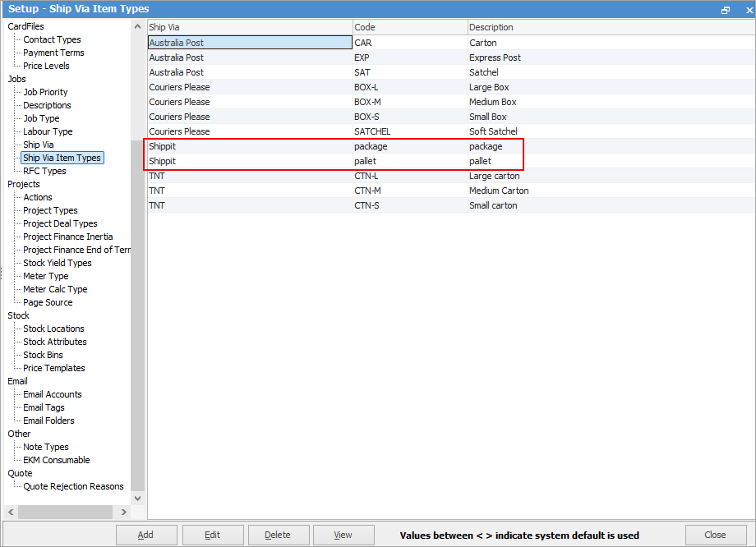Image resolution: width=756 pixels, height=547 pixels.
Task: Select Ship Via tree item
Action: point(39,145)
